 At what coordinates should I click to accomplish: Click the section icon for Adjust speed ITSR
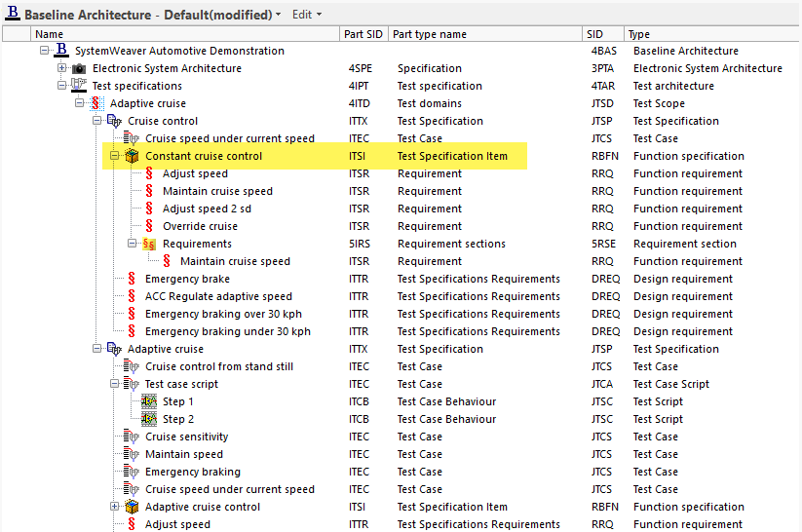click(149, 173)
